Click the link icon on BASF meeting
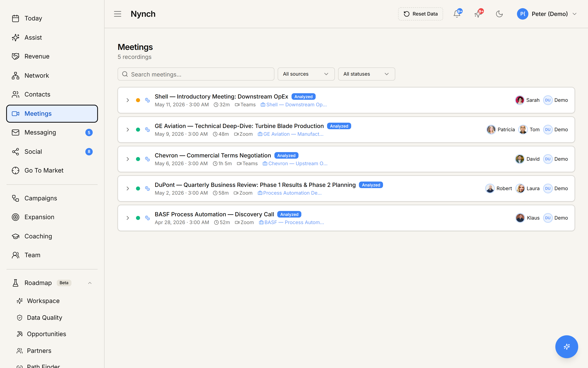This screenshot has width=588, height=368. click(147, 218)
